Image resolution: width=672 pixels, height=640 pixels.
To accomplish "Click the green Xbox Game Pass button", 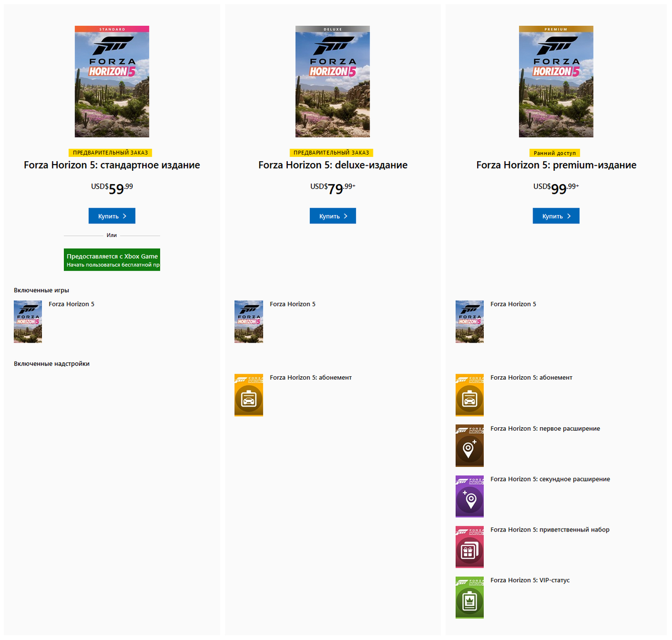I will (112, 260).
